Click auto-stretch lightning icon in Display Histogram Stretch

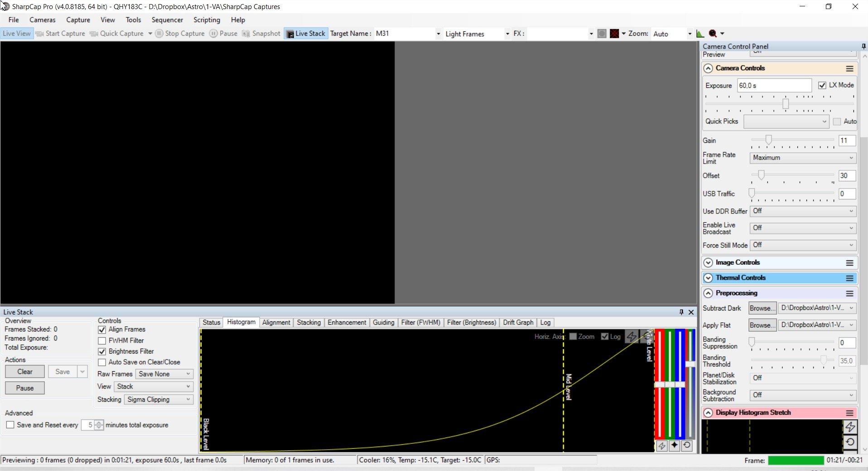[x=850, y=427]
